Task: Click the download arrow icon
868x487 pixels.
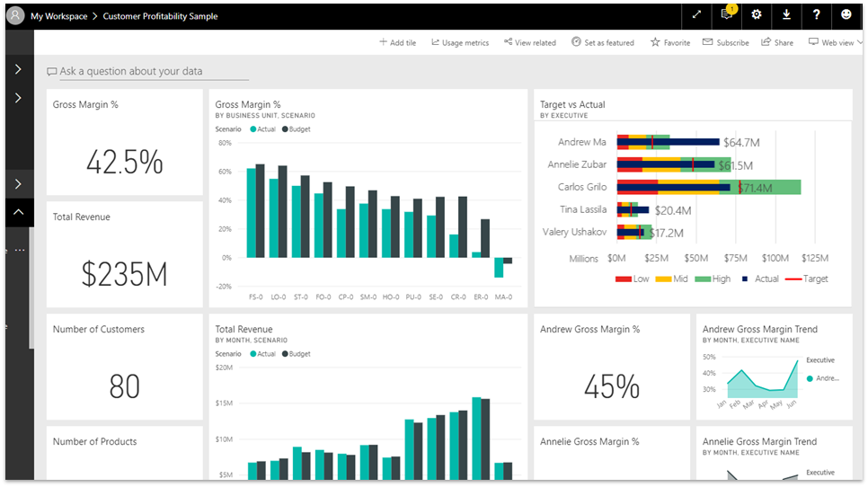Action: click(x=786, y=15)
